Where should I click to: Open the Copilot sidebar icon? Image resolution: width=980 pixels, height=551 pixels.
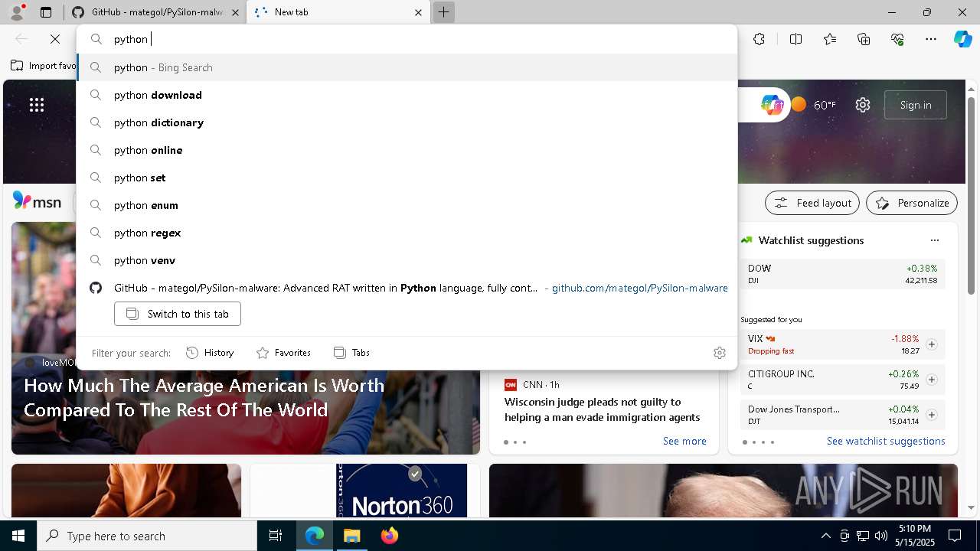pyautogui.click(x=962, y=39)
